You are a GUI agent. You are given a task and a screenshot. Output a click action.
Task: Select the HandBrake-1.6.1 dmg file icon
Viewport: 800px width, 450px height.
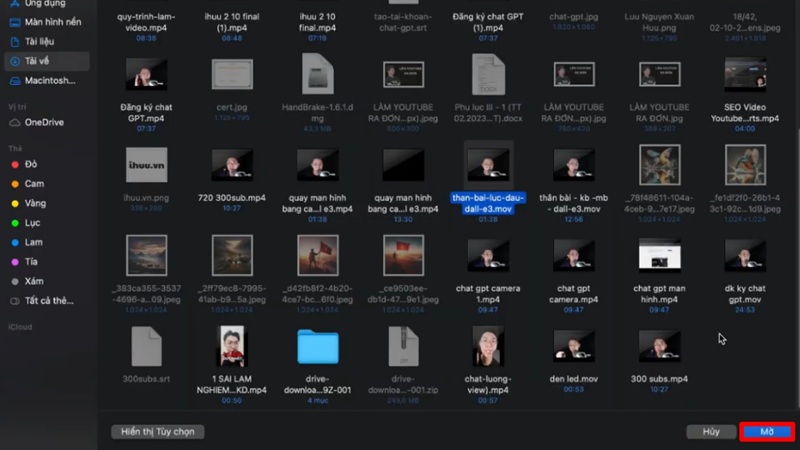[x=318, y=77]
